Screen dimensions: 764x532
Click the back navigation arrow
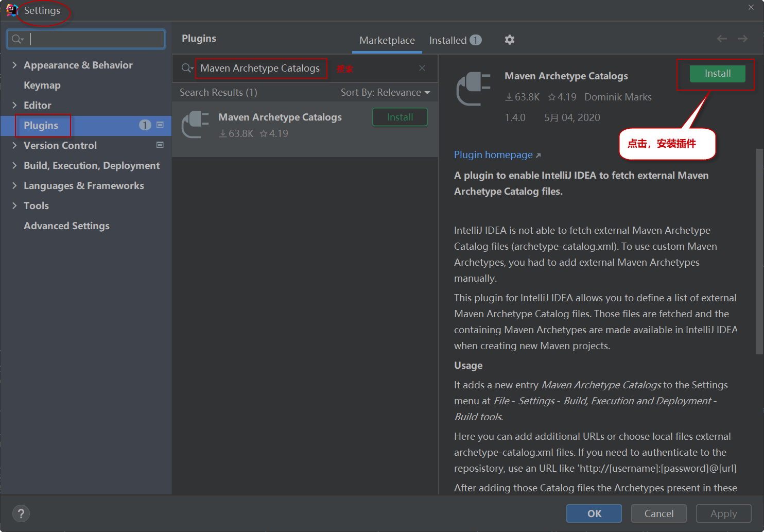pos(722,39)
